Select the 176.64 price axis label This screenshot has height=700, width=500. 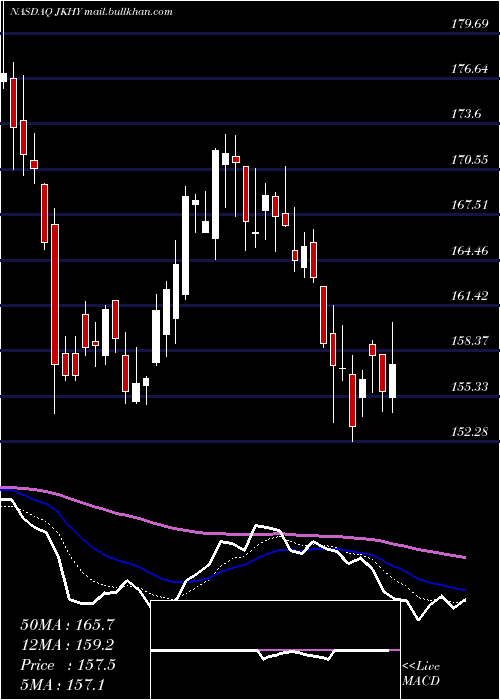[x=470, y=69]
